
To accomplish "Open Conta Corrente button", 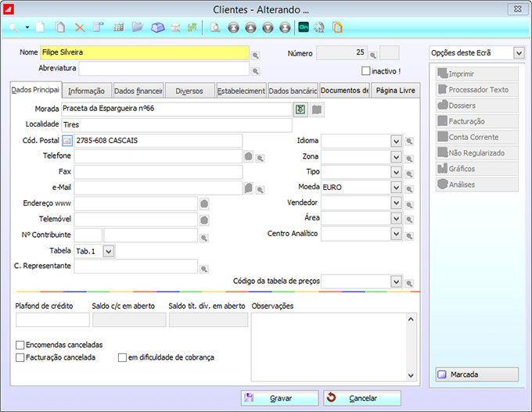I will [477, 137].
